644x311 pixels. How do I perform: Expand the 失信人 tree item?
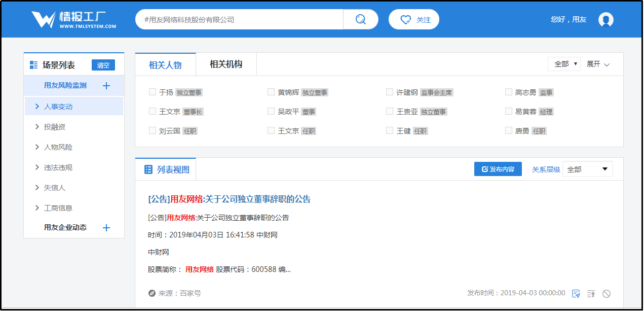pyautogui.click(x=37, y=188)
